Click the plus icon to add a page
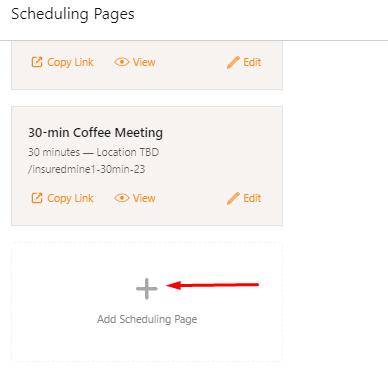Image resolution: width=388 pixels, height=378 pixels. point(147,289)
